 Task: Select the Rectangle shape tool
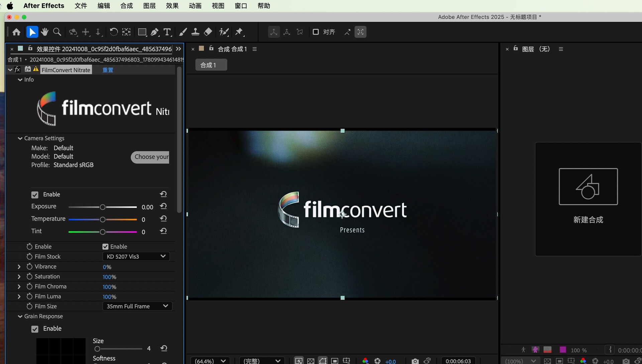(x=142, y=32)
